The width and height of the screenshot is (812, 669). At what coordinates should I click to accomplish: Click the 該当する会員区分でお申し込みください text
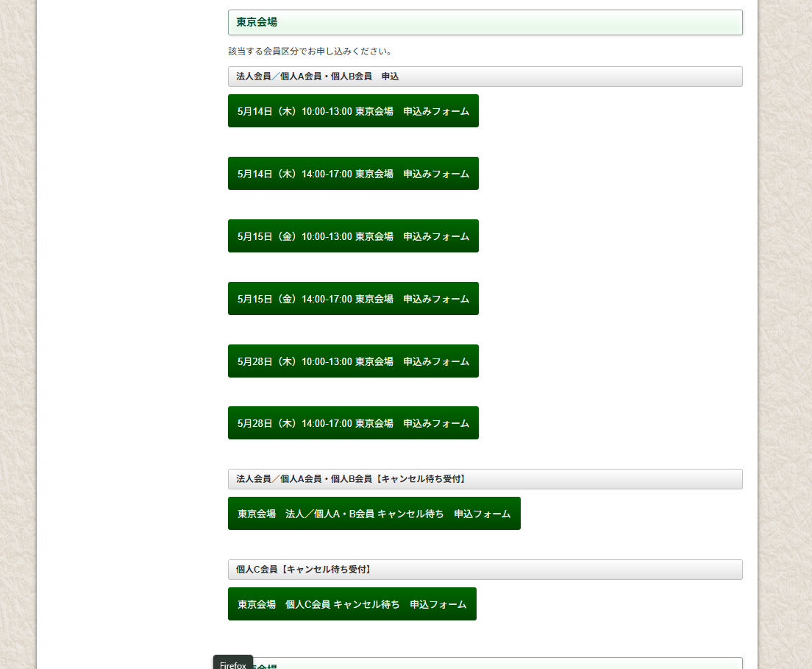coord(310,52)
